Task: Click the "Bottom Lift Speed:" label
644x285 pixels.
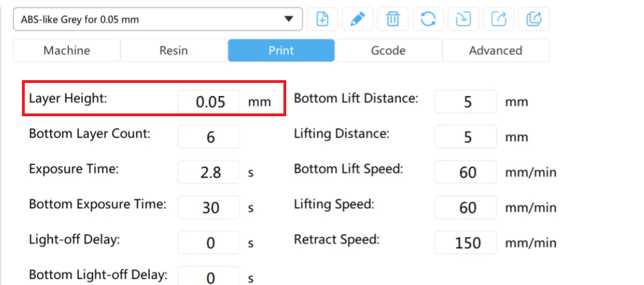Action: (x=349, y=169)
